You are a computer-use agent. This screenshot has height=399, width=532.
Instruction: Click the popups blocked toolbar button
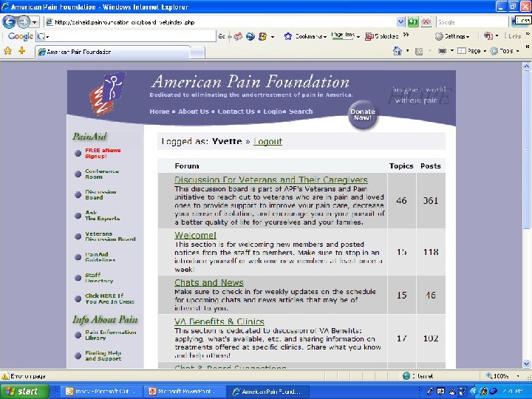pos(382,36)
